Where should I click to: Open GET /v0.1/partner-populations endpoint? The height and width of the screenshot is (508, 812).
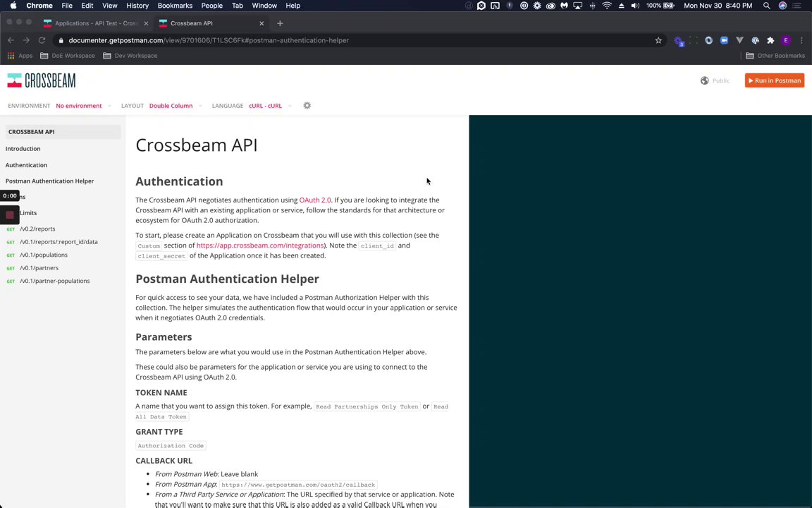click(x=54, y=281)
